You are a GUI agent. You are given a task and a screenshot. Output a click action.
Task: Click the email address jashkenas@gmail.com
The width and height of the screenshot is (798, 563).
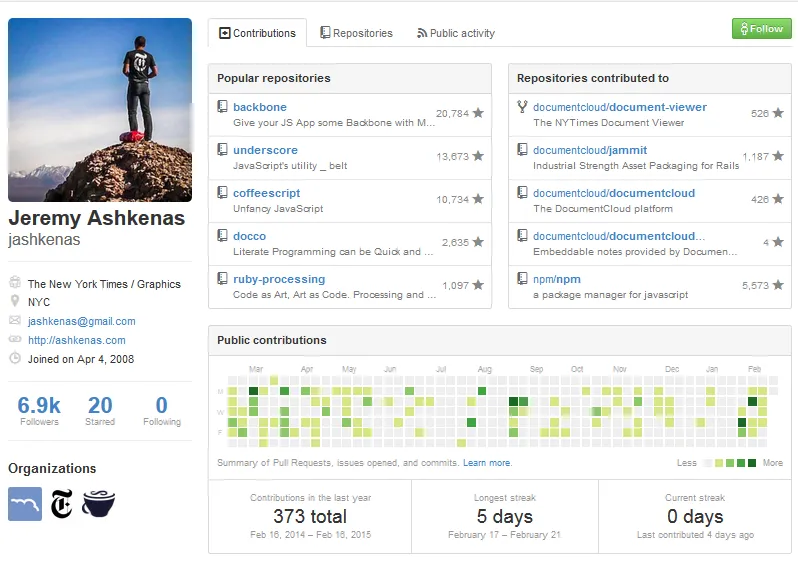coord(81,321)
